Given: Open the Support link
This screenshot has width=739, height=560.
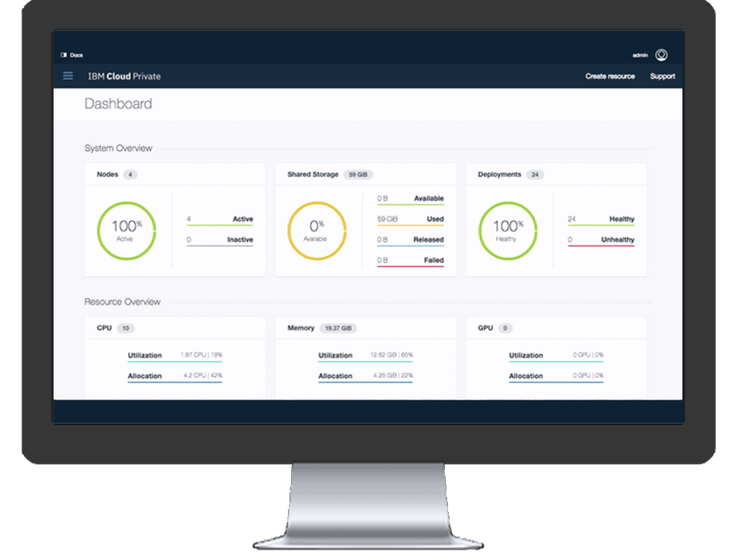Looking at the screenshot, I should click(662, 76).
